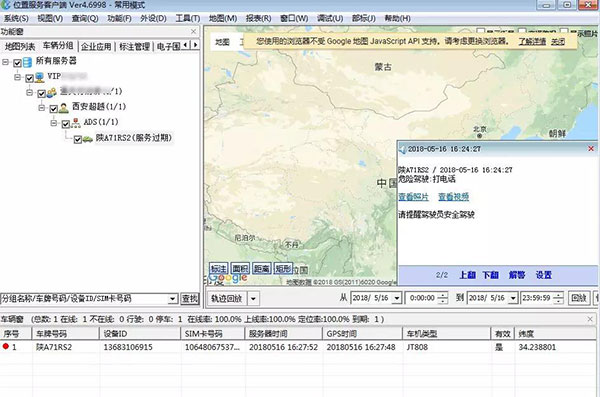Screen dimensions: 600x397
Task: Click the 解警 button in alarm popup
Action: click(517, 275)
